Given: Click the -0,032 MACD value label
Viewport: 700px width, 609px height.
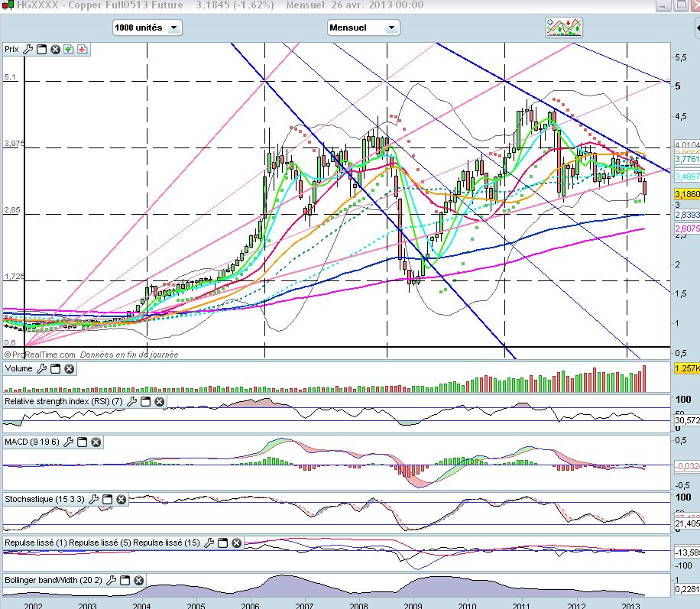Looking at the screenshot, I should click(x=687, y=466).
